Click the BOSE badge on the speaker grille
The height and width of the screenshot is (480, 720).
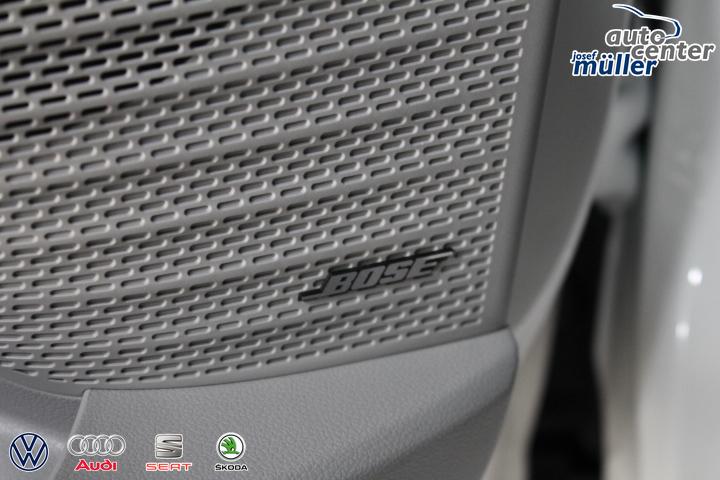377,274
